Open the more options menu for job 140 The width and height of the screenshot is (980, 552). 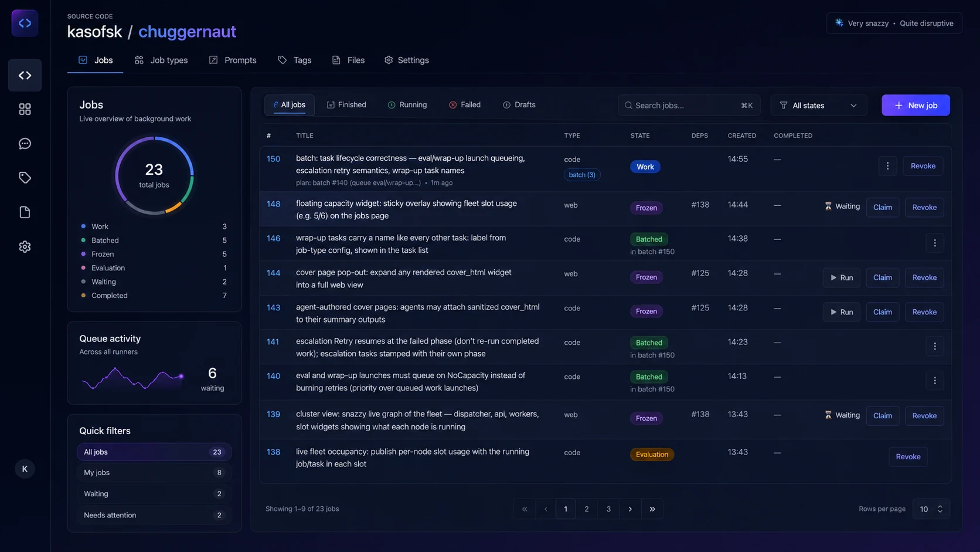[935, 381]
